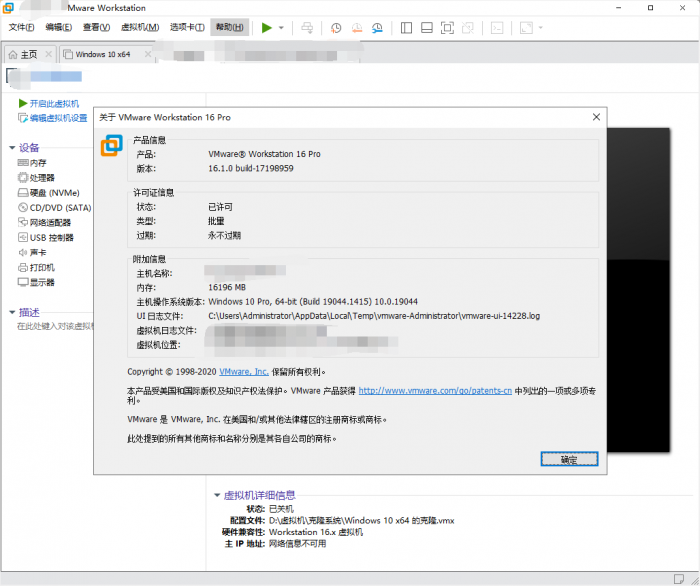Switch to the Windows 10 x64 tab
The width and height of the screenshot is (700, 586).
(103, 54)
